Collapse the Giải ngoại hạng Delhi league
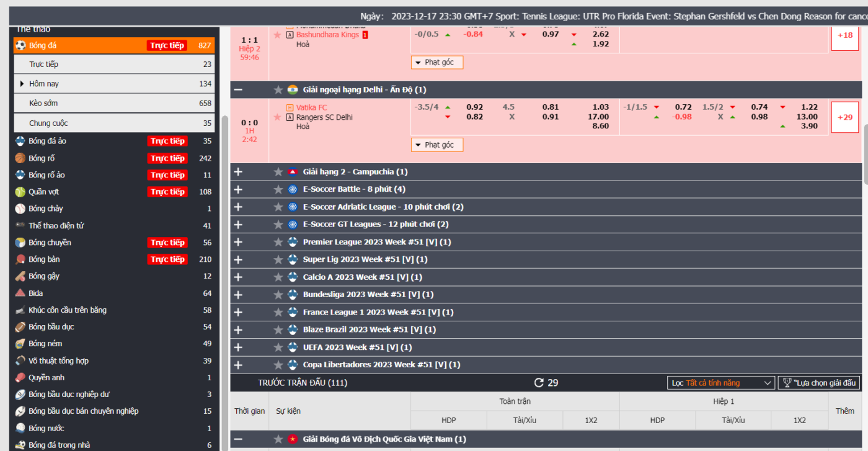The height and width of the screenshot is (451, 868). (x=239, y=90)
